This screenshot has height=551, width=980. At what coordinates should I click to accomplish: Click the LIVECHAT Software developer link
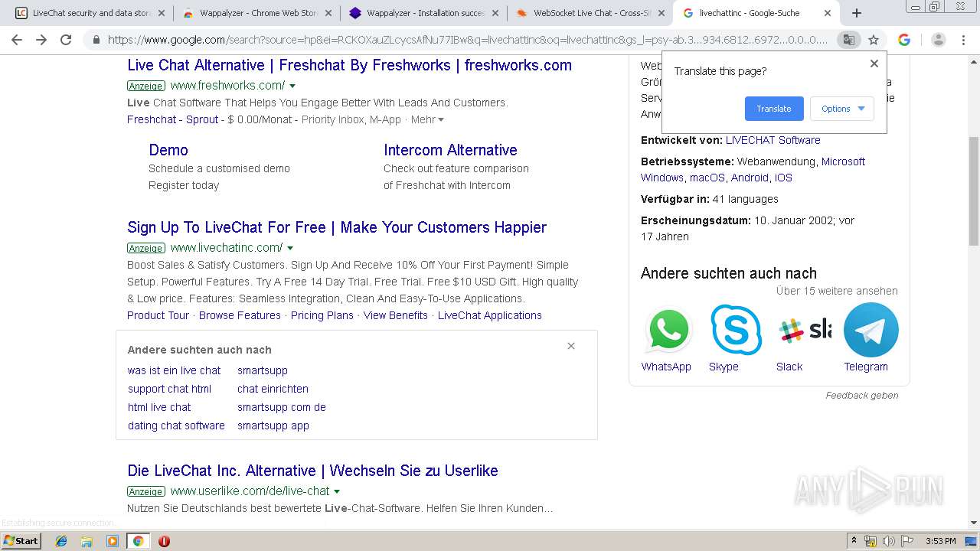pyautogui.click(x=773, y=140)
